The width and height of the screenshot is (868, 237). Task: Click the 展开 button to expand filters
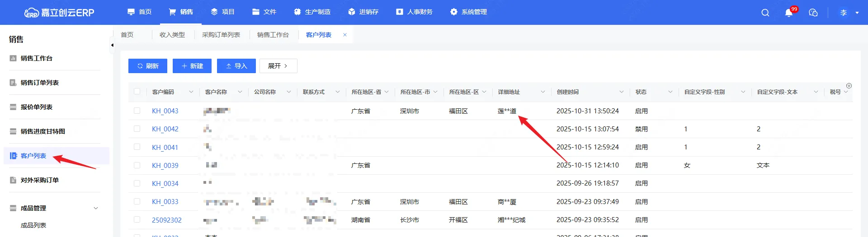coord(278,66)
